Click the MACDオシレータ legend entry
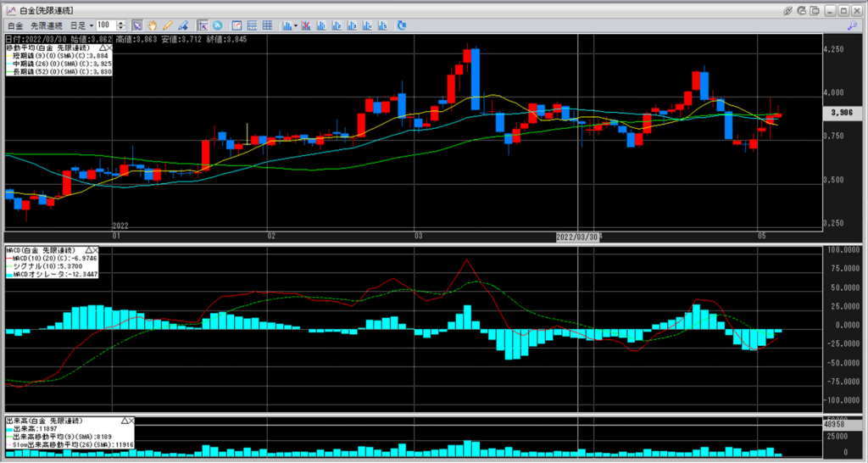868x463 pixels. [x=52, y=274]
